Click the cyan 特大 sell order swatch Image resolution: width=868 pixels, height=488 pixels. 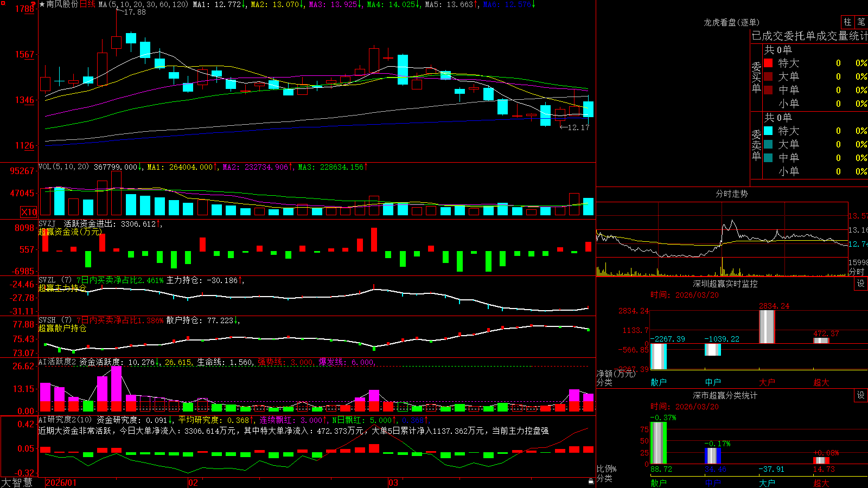pos(768,131)
